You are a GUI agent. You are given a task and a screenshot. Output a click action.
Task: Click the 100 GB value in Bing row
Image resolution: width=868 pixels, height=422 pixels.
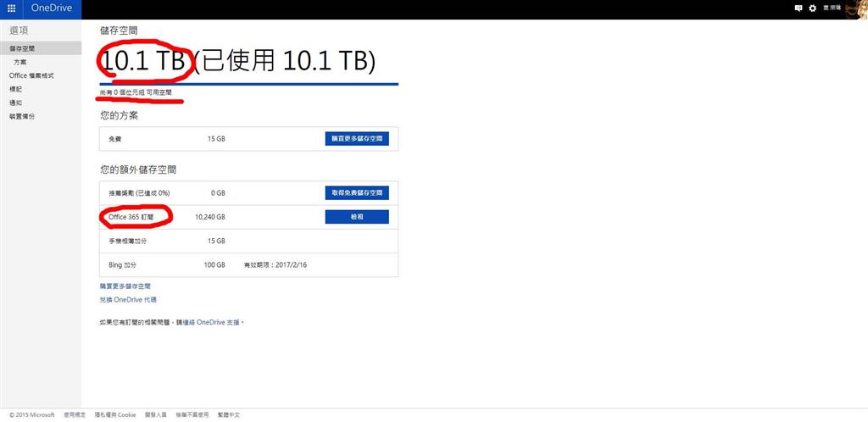[x=214, y=265]
